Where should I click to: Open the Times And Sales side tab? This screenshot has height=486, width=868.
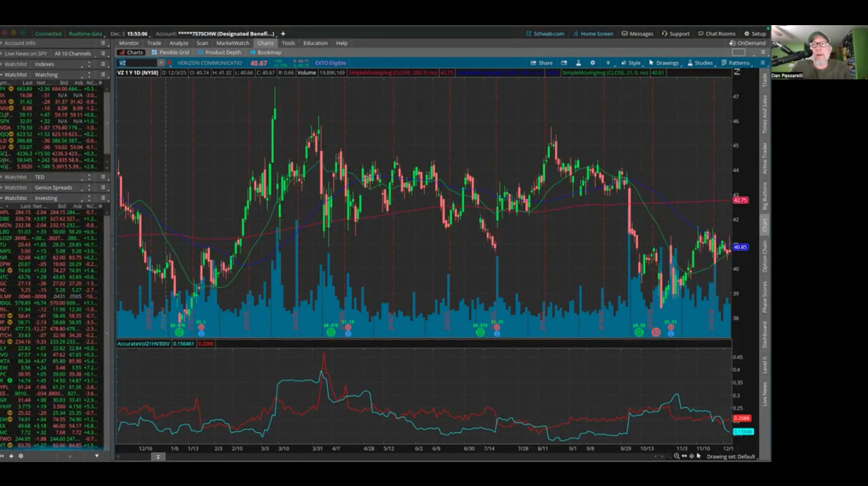pyautogui.click(x=764, y=115)
